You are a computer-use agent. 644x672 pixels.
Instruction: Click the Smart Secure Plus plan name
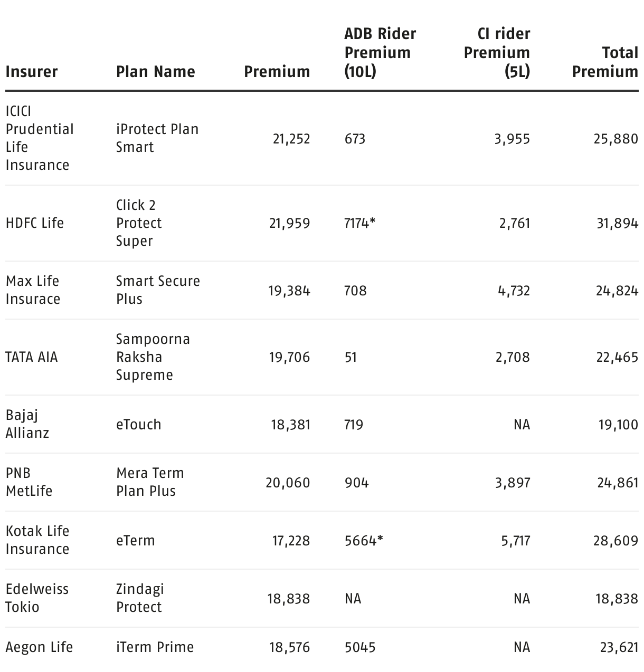158,290
